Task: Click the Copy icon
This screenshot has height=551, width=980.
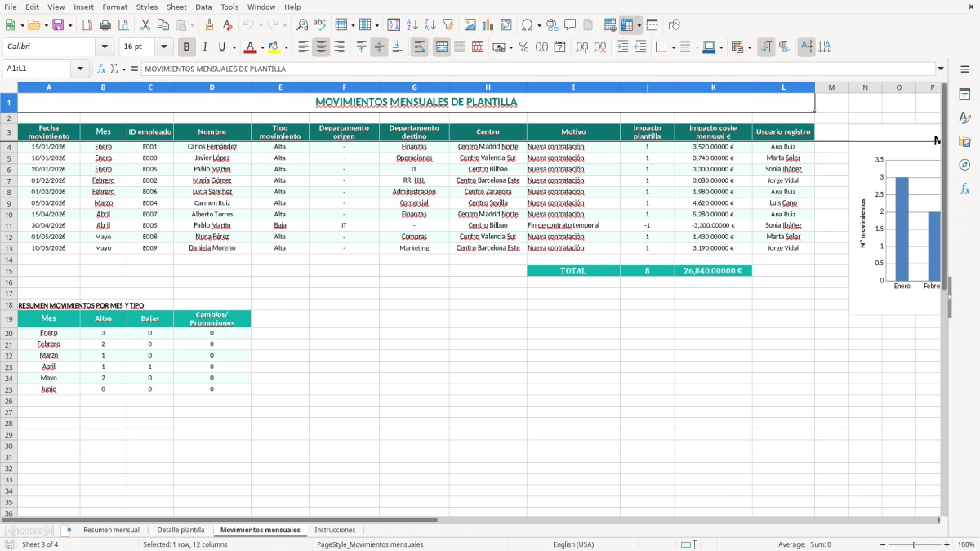Action: 163,25
